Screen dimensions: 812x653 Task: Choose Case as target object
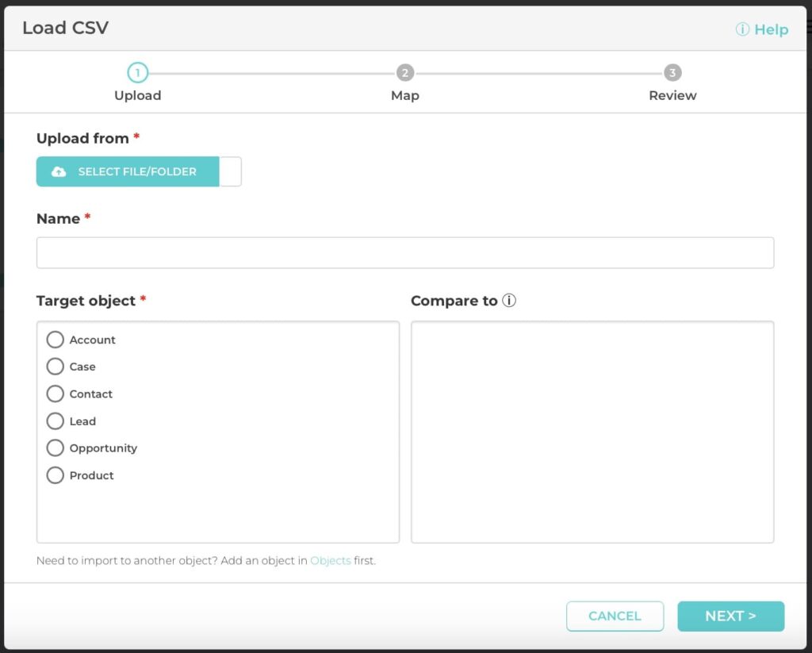(55, 367)
